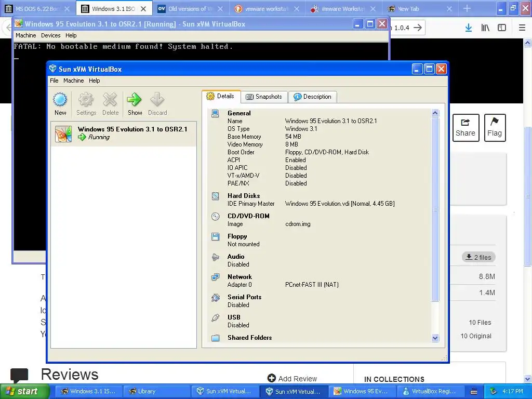This screenshot has width=532, height=399.
Task: Click the 2 files download badge
Action: (x=478, y=257)
